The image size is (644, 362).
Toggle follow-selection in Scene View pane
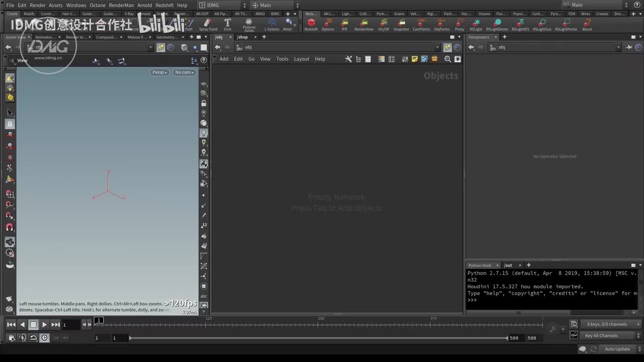point(160,47)
